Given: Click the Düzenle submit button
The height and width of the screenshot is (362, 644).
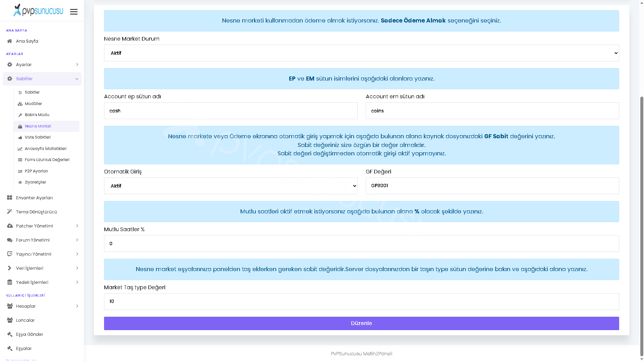Looking at the screenshot, I should [x=361, y=323].
